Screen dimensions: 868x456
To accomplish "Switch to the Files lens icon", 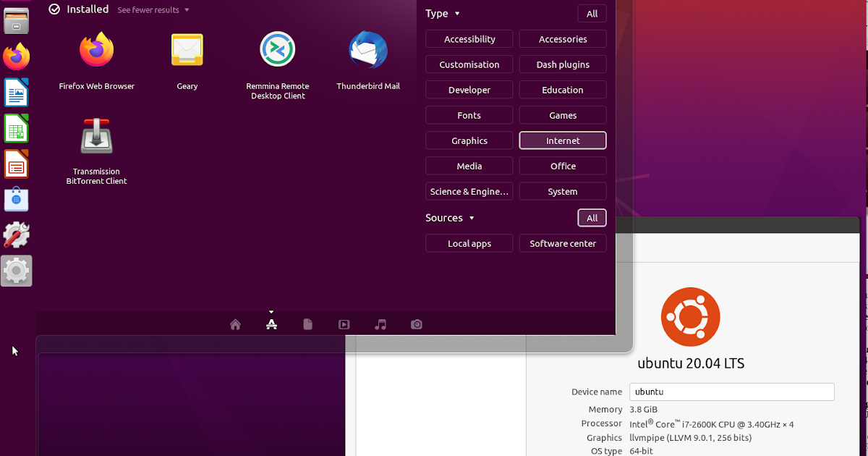I will tap(307, 324).
